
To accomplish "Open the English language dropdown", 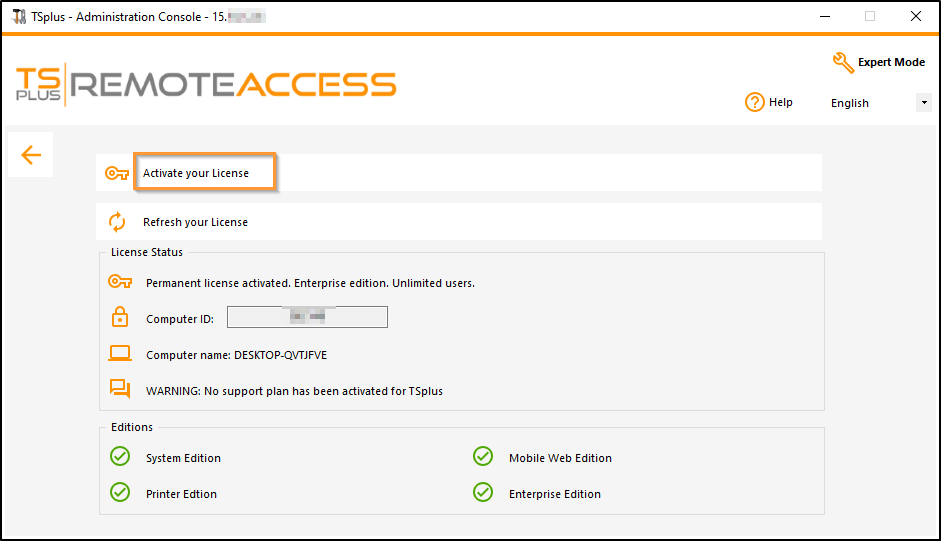I will click(871, 103).
